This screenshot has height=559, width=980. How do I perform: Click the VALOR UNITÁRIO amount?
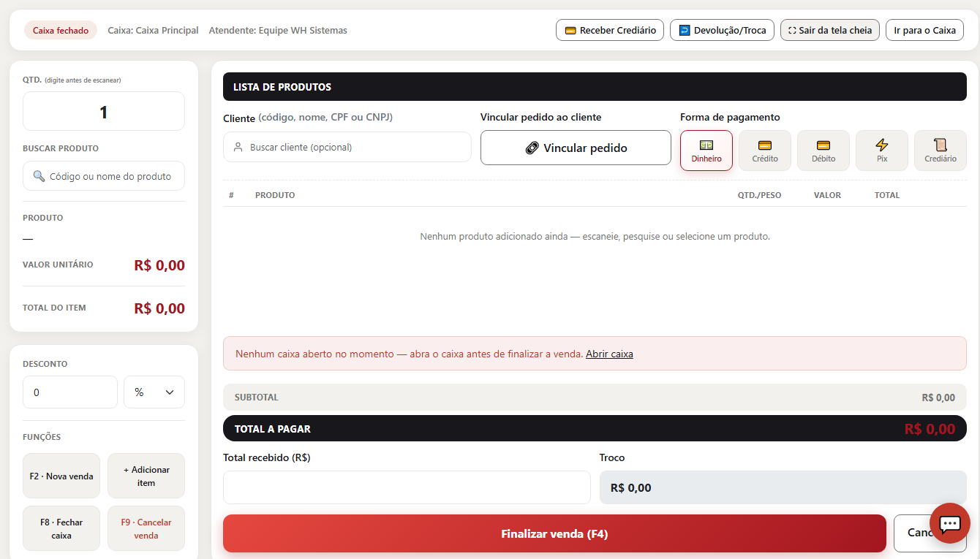coord(159,265)
